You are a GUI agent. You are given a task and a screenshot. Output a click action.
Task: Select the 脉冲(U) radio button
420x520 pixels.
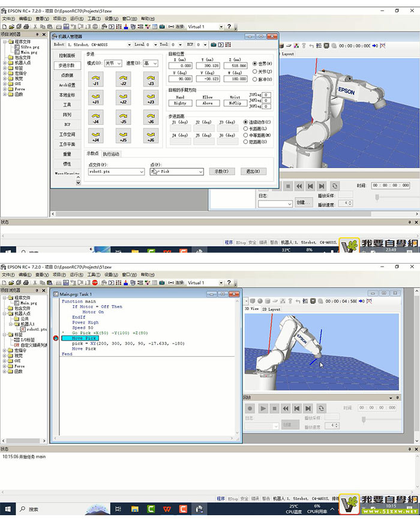pos(254,79)
